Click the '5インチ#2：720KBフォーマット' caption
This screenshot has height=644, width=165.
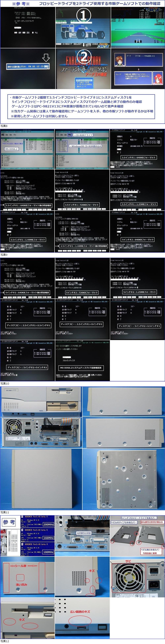(82, 292)
